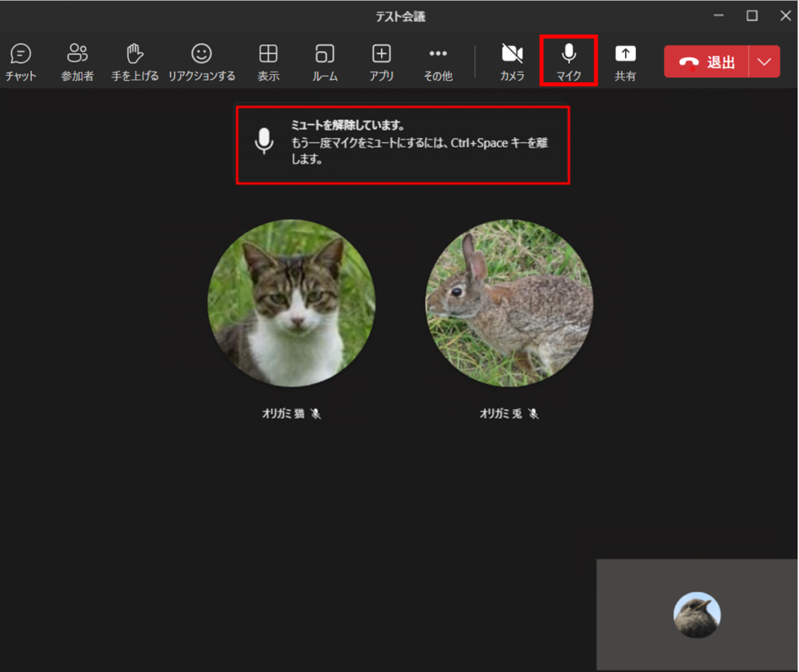Image resolution: width=799 pixels, height=672 pixels.
Task: Open ルーム (Breakout rooms)
Action: (325, 62)
